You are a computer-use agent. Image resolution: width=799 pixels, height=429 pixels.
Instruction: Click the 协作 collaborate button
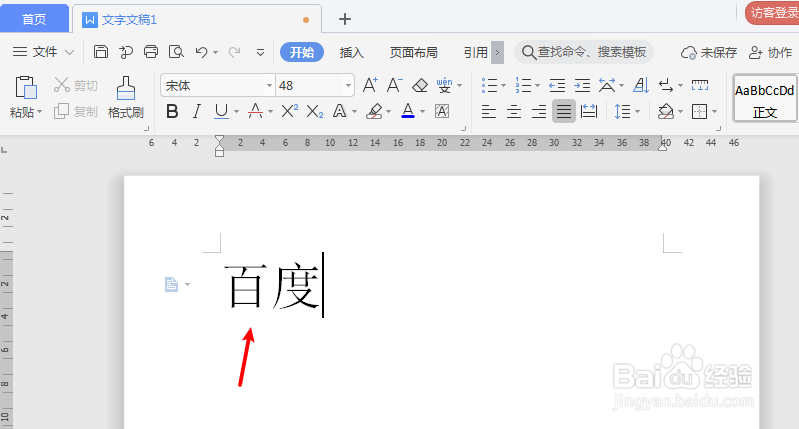pos(770,52)
